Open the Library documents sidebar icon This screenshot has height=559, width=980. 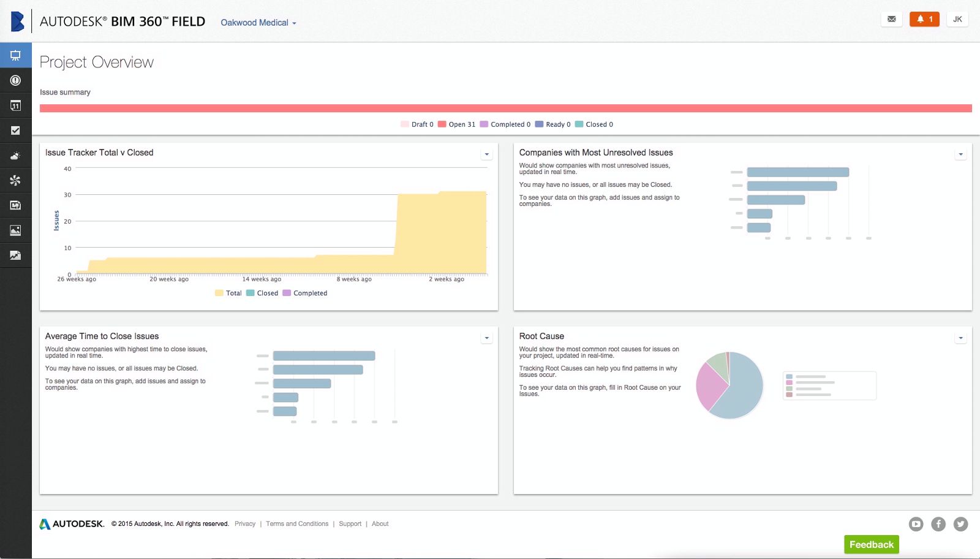(15, 205)
